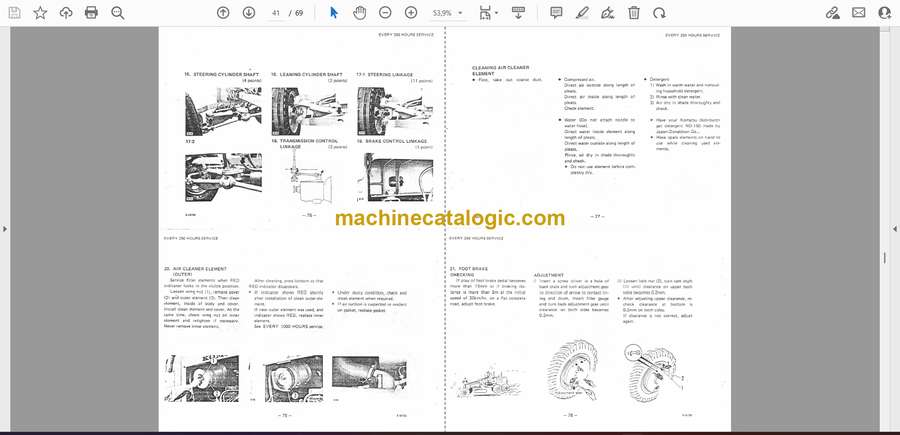Open the 53.9% zoom level dropdown
Image resolution: width=900 pixels, height=435 pixels.
tap(448, 13)
